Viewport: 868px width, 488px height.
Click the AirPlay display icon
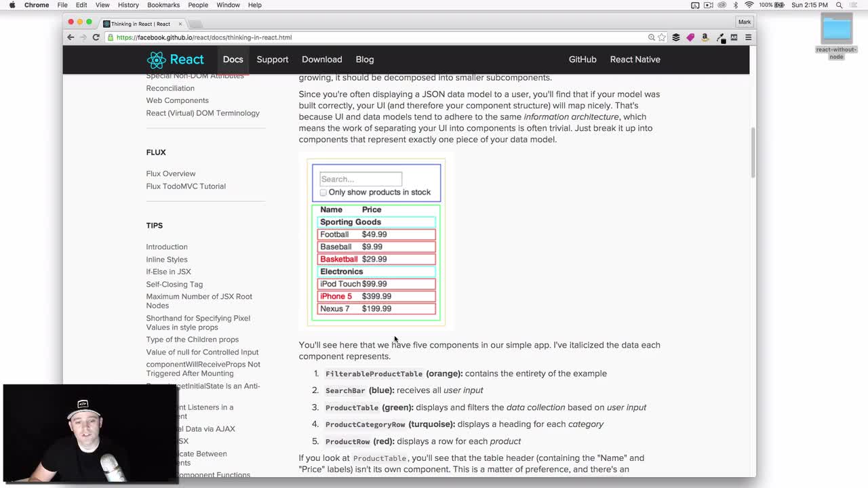[x=695, y=5]
